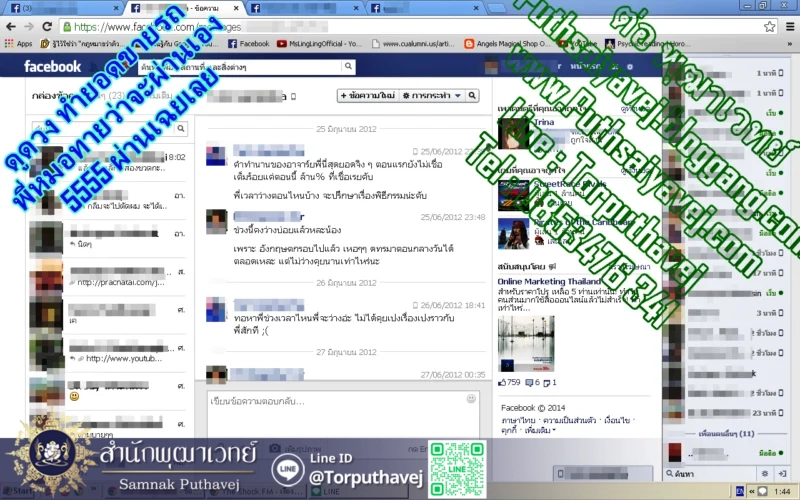This screenshot has height=500, width=800.
Task: Open the Online Marketing Thailand ad link
Action: coord(549,282)
